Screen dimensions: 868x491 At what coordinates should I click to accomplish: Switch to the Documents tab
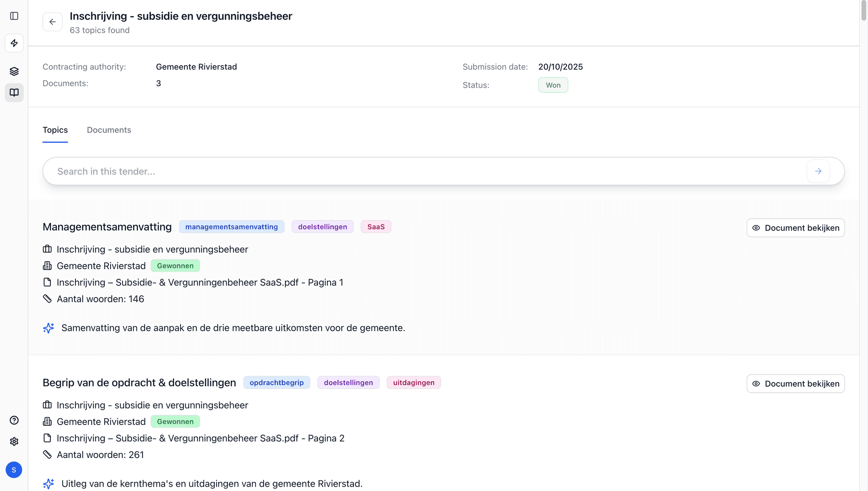(109, 130)
